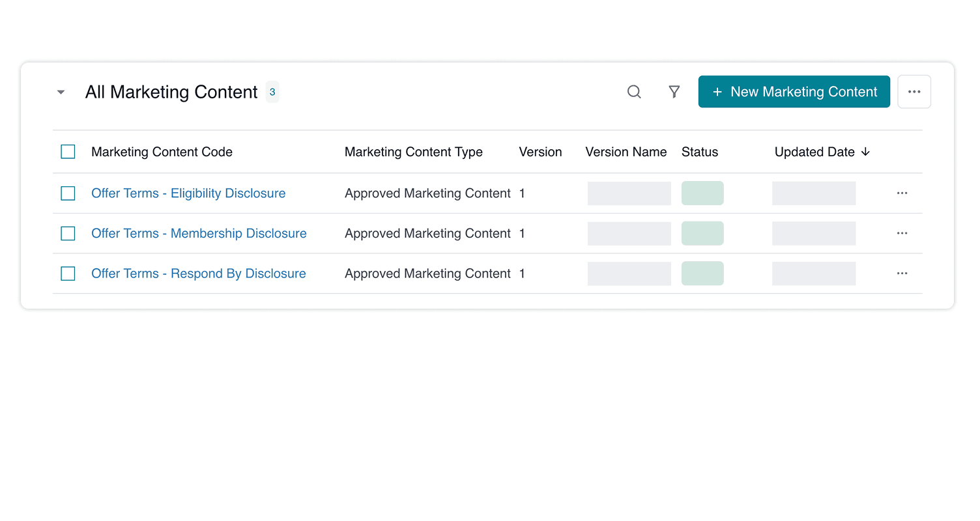
Task: Open row actions for Offer Terms - Membership Disclosure
Action: pos(902,233)
